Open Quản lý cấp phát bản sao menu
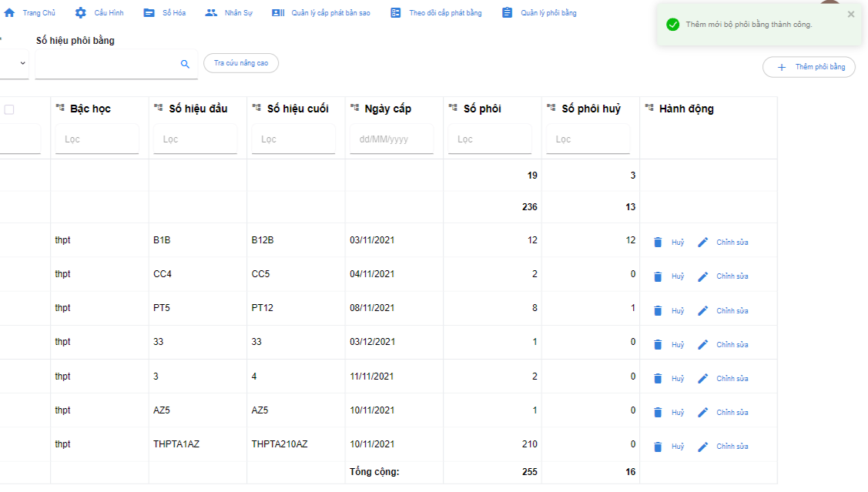This screenshot has width=868, height=492. (321, 13)
